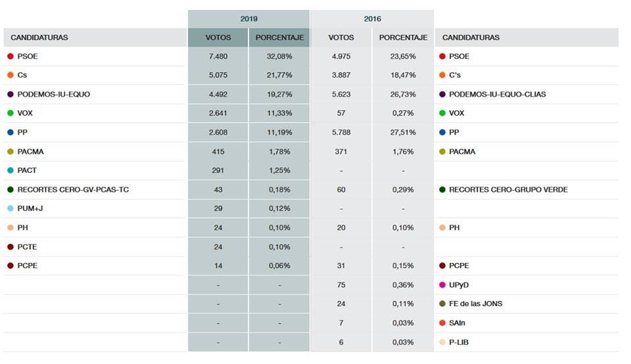Click the P-LIB party name
This screenshot has height=364, width=631.
click(459, 342)
